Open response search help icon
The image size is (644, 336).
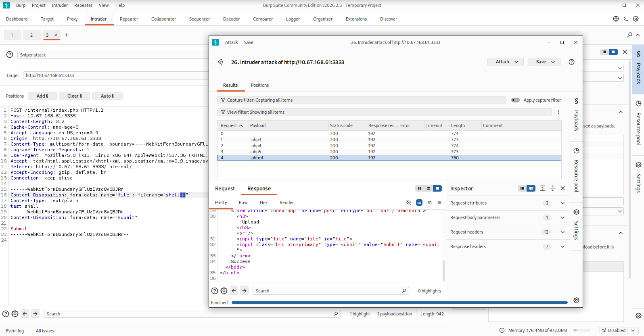215,291
